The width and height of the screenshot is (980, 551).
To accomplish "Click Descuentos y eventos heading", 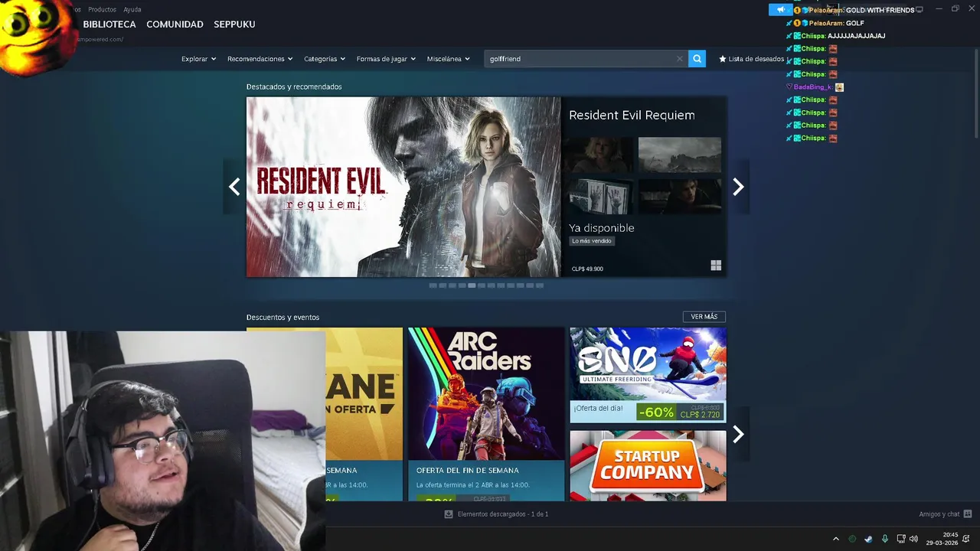I will coord(283,317).
